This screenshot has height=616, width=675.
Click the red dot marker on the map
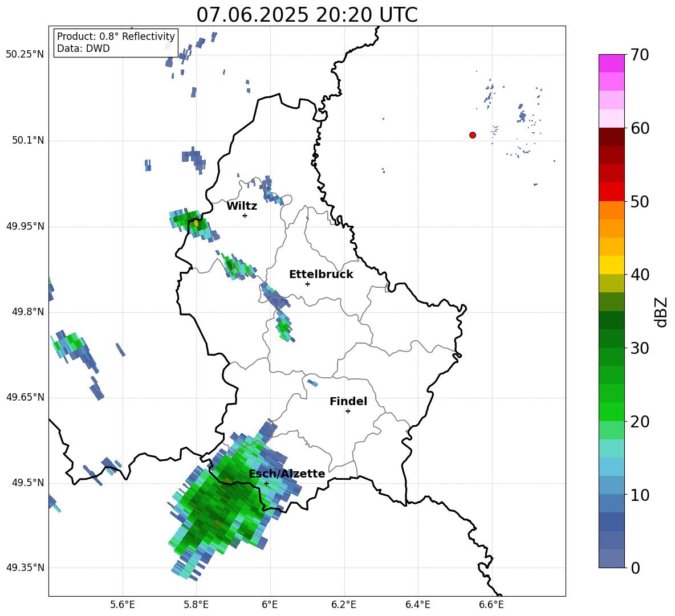(x=473, y=135)
